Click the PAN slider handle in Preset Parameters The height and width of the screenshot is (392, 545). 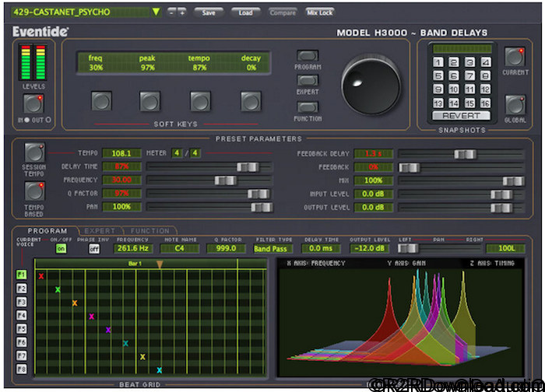(262, 208)
